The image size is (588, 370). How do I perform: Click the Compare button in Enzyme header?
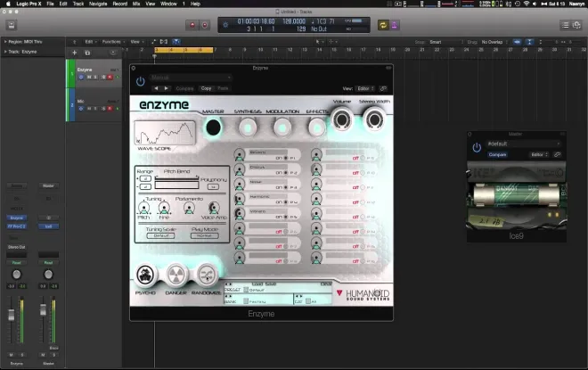(184, 88)
